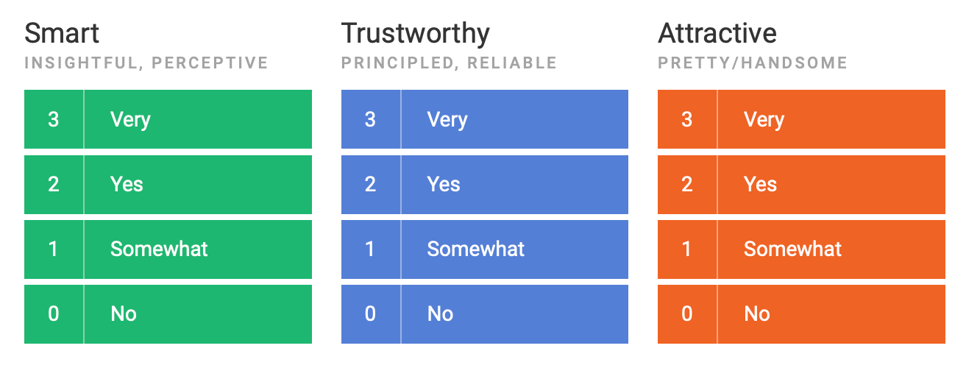
Task: Click the number 3 in the green column
Action: point(54,119)
